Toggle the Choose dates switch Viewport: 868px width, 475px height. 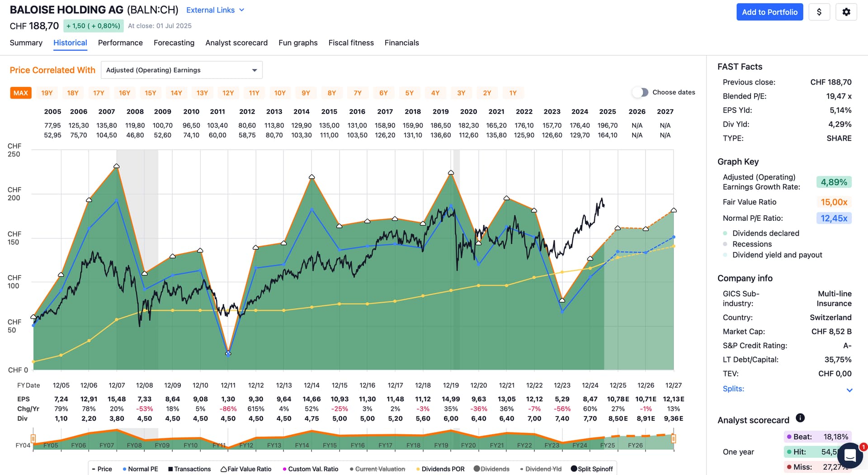click(x=640, y=92)
